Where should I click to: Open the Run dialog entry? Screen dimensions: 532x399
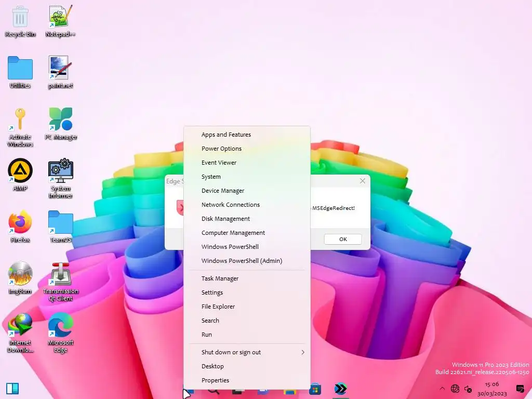pyautogui.click(x=247, y=335)
